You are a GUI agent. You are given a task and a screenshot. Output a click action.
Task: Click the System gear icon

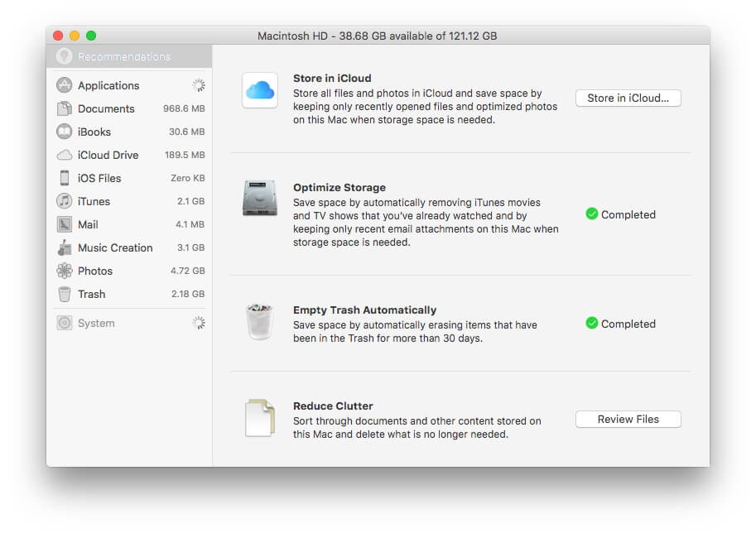coord(64,323)
